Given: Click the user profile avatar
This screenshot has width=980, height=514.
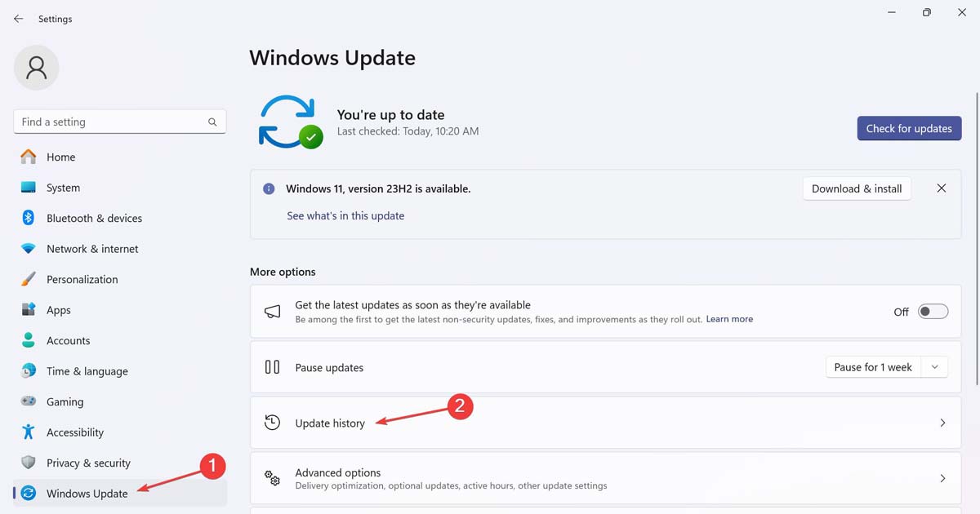Looking at the screenshot, I should (x=36, y=68).
